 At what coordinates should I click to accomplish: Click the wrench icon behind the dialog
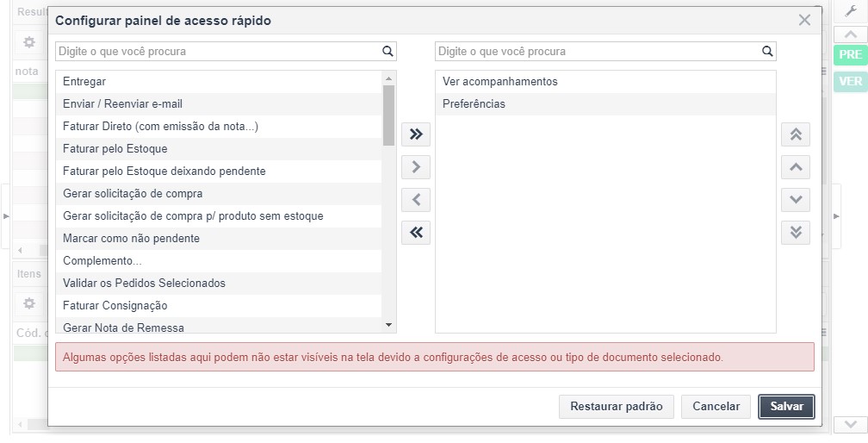coord(851,11)
